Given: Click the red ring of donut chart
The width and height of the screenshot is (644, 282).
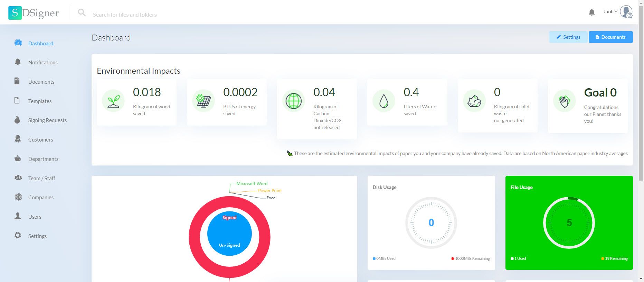Looking at the screenshot, I should (195, 237).
